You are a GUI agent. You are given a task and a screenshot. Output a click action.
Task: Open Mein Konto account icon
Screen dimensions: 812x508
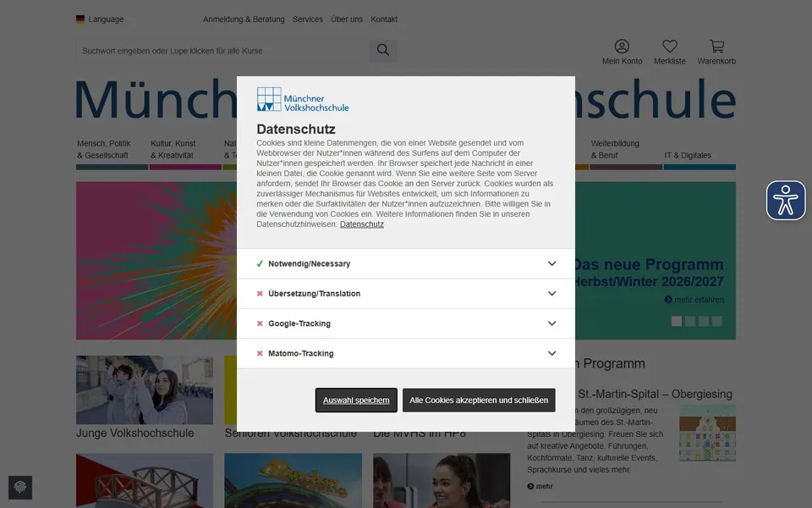point(622,47)
